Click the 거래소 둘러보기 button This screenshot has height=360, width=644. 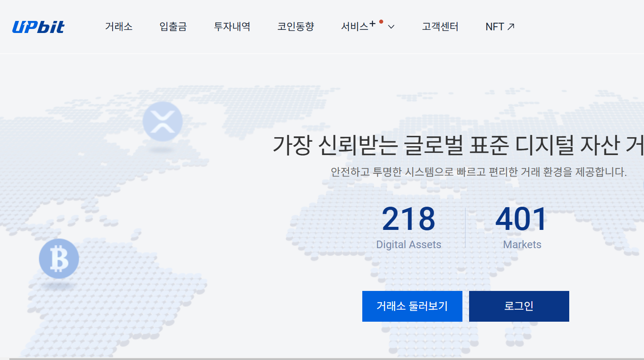[412, 306]
